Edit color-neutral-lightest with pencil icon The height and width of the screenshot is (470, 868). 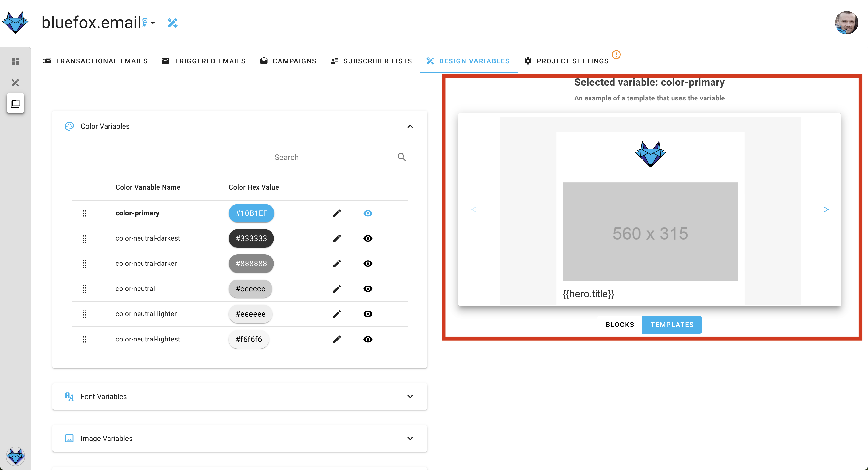tap(337, 339)
